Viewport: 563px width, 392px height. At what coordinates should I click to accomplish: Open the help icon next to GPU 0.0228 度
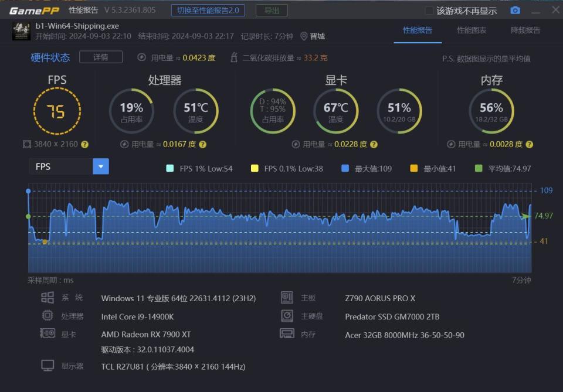coord(374,145)
